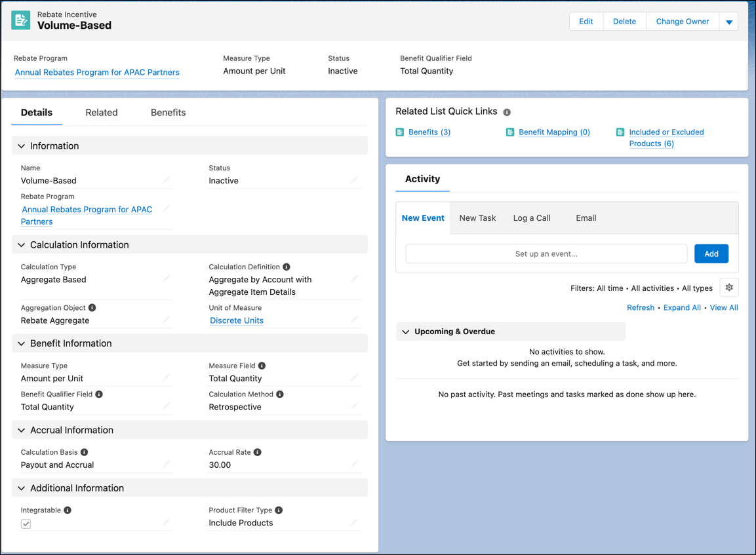Click the 'Payout and Accrual' value

coord(58,465)
